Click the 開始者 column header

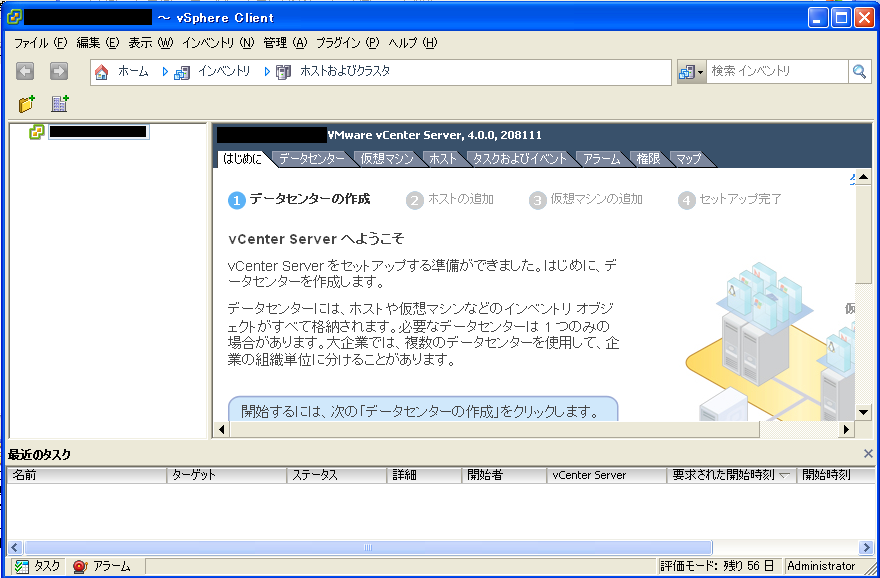tap(504, 475)
